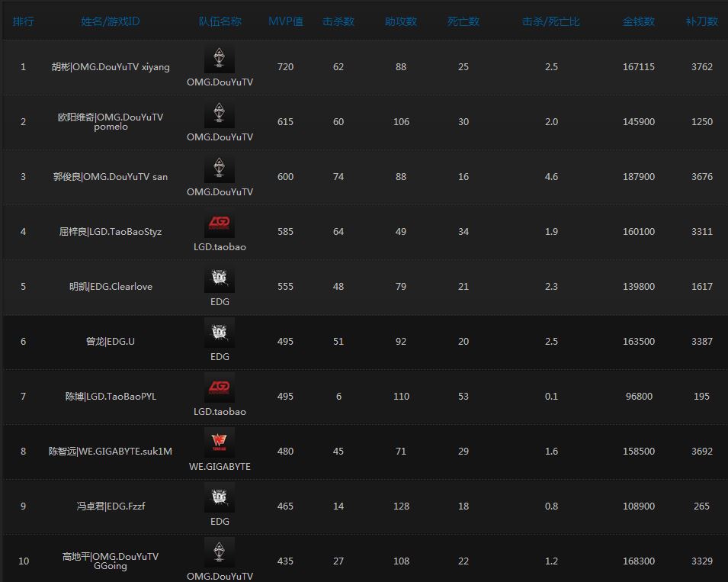728x582 pixels.
Task: Click the 击杀/死亡比 column header
Action: click(551, 21)
